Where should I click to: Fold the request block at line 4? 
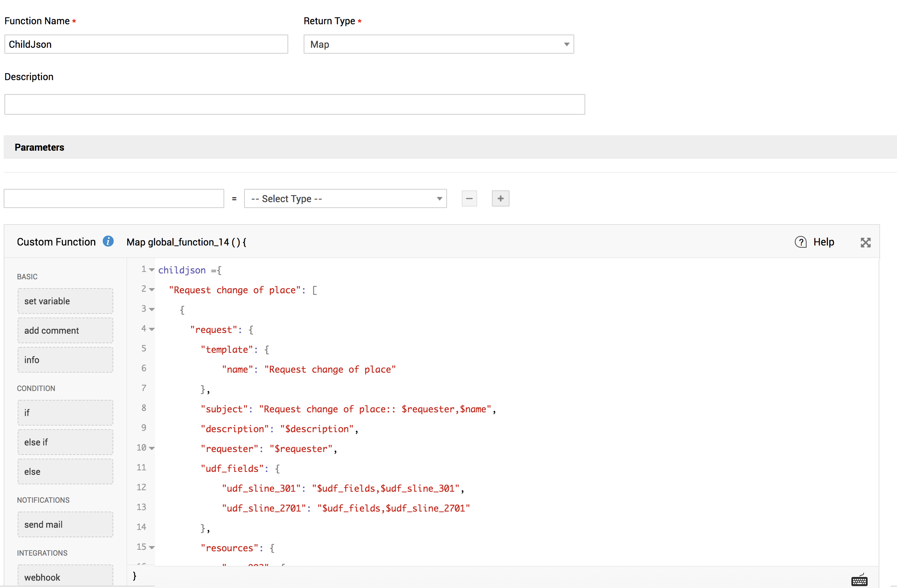[152, 329]
